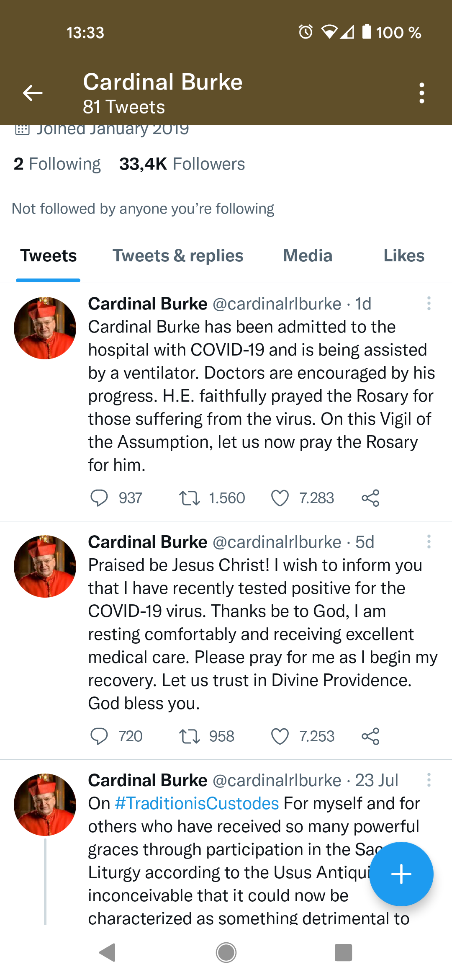The image size is (452, 980).
Task: Switch to the Tweets & replies tab
Action: pyautogui.click(x=178, y=256)
